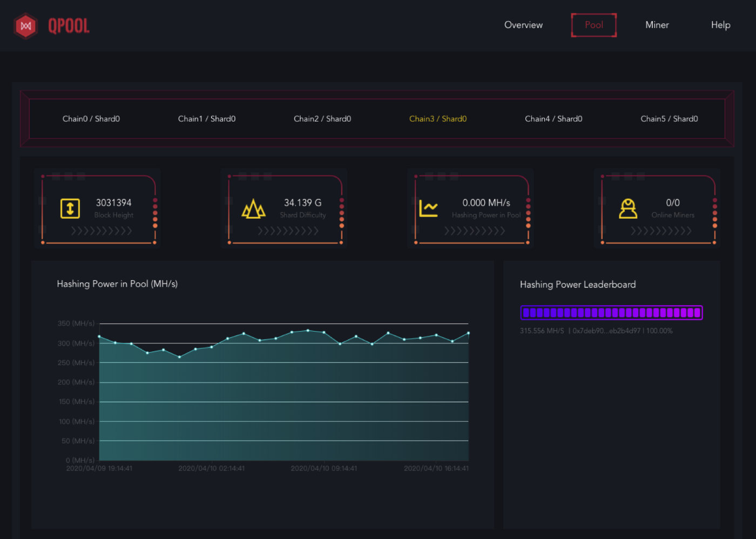Open the Help section
The width and height of the screenshot is (756, 539).
(720, 25)
